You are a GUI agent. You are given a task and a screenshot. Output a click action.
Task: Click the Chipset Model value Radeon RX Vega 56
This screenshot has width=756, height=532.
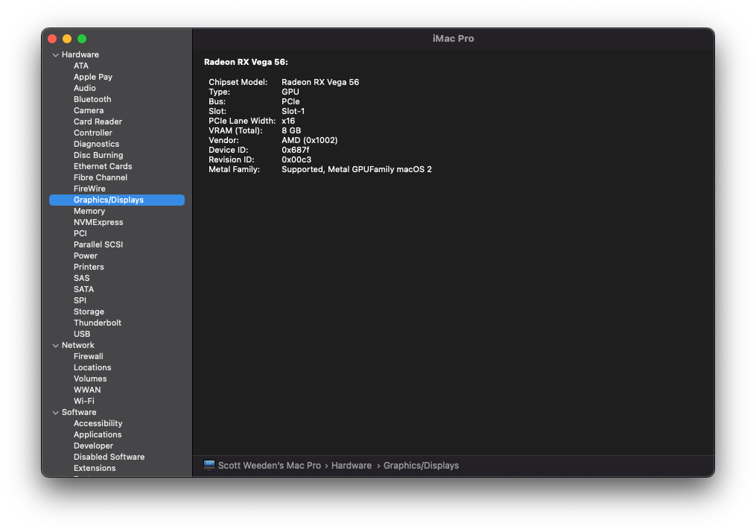(x=320, y=82)
